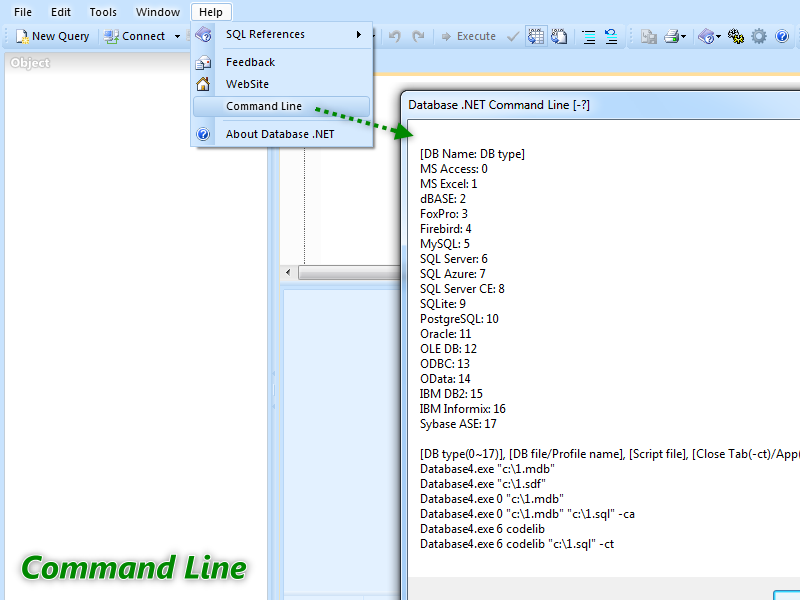The width and height of the screenshot is (800, 600).
Task: Click the 'SQL Server: 6' line
Action: pyautogui.click(x=454, y=259)
